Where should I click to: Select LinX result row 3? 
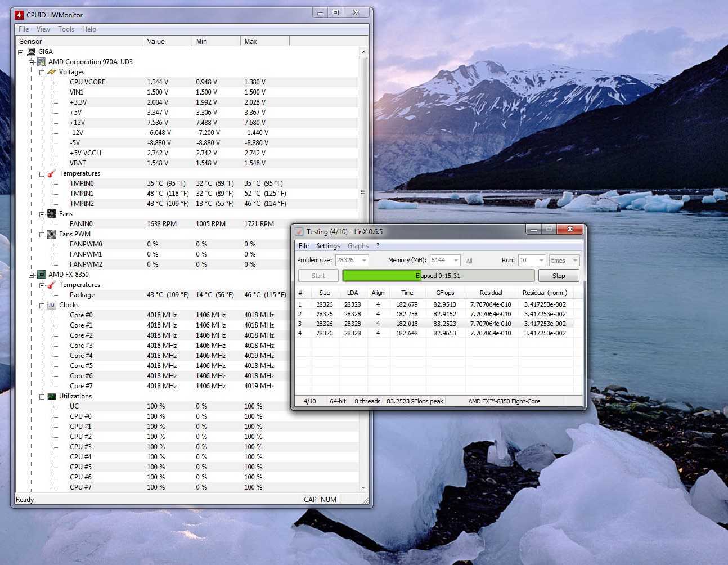[434, 324]
